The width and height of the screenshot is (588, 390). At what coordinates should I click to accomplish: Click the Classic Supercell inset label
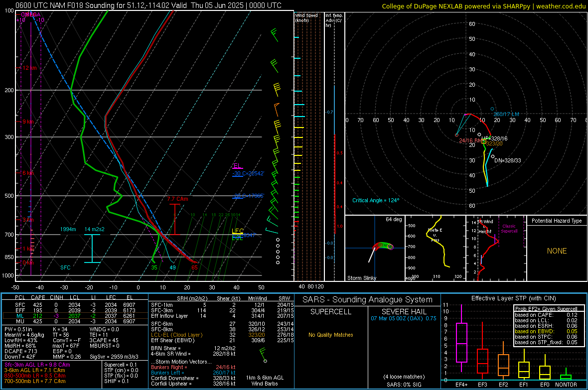pos(509,229)
